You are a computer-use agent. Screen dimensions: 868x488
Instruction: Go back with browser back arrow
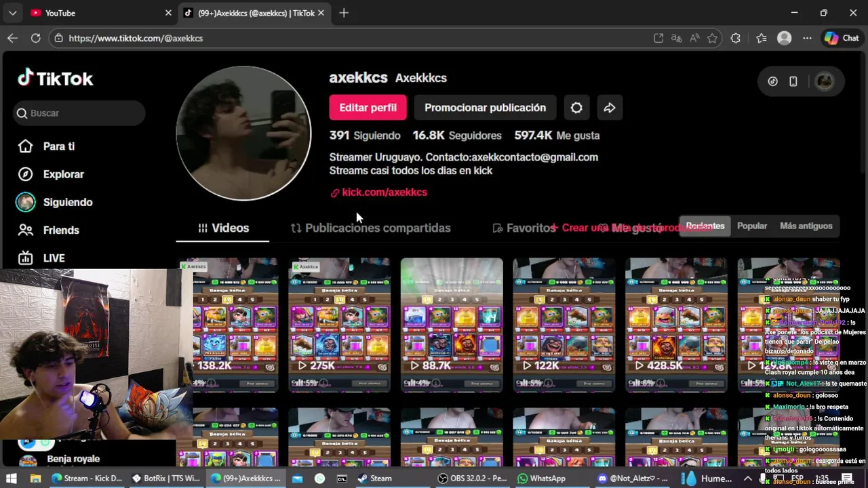coord(12,38)
